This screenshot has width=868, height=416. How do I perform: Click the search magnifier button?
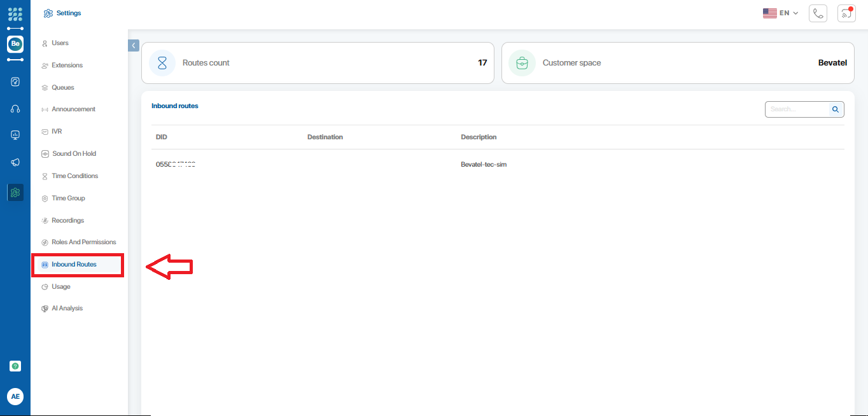pos(836,109)
